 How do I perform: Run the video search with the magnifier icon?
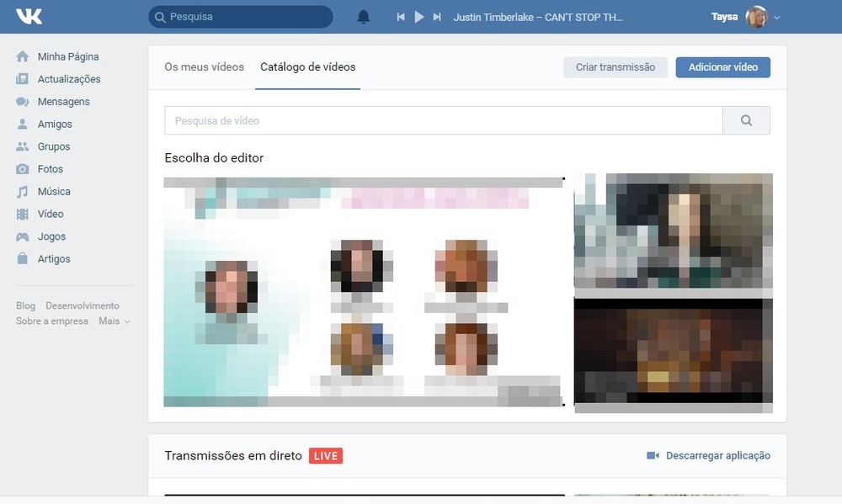(746, 119)
